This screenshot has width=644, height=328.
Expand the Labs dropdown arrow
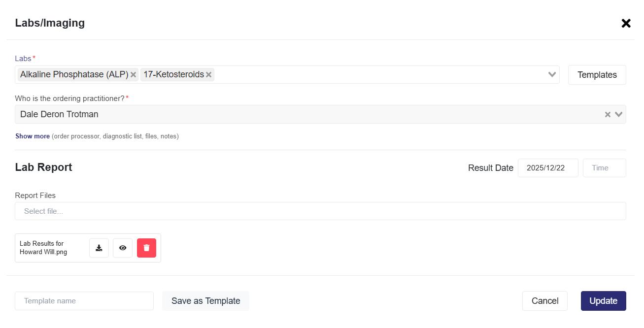click(552, 75)
